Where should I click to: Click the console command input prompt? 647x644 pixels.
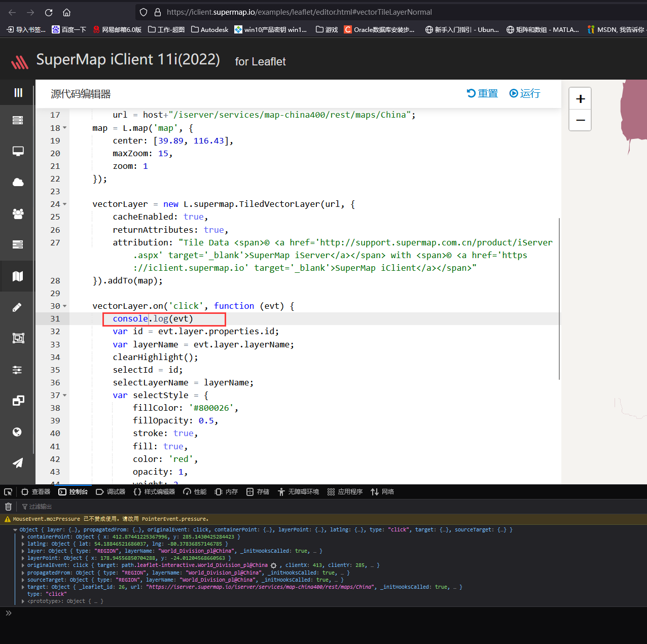[325, 613]
